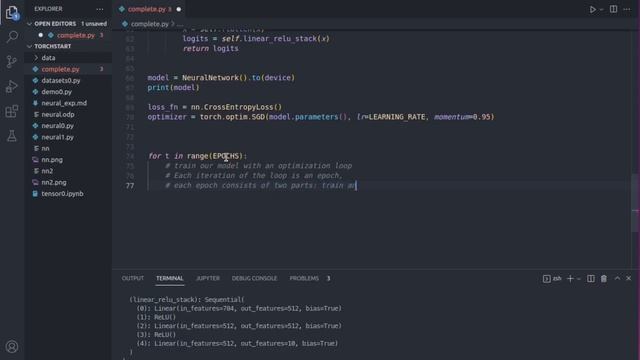Open neural.odp file
Viewport: 640px width, 360px height.
coord(68,115)
